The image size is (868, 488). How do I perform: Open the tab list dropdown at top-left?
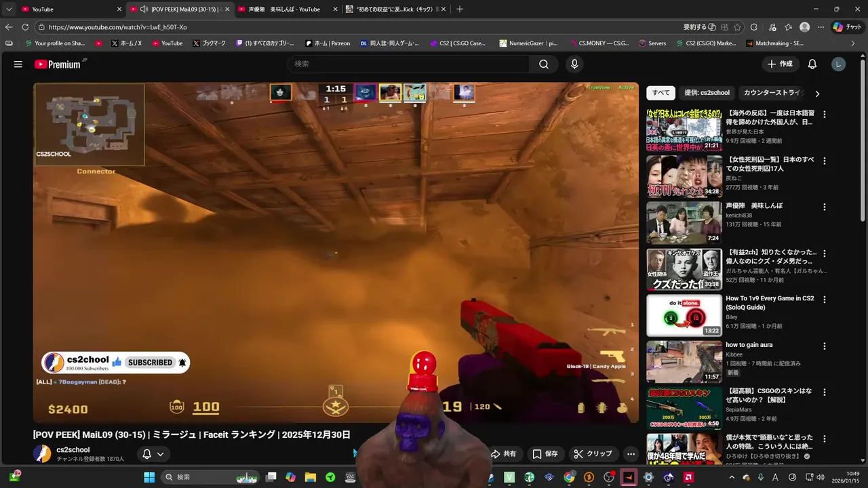pos(9,9)
